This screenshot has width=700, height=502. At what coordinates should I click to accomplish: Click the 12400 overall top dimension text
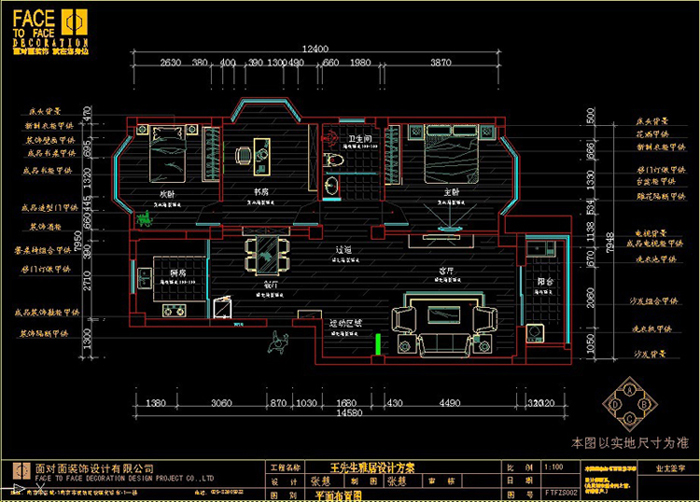pyautogui.click(x=315, y=48)
